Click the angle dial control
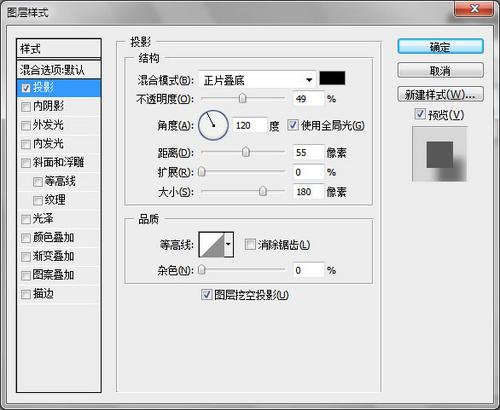 click(213, 125)
